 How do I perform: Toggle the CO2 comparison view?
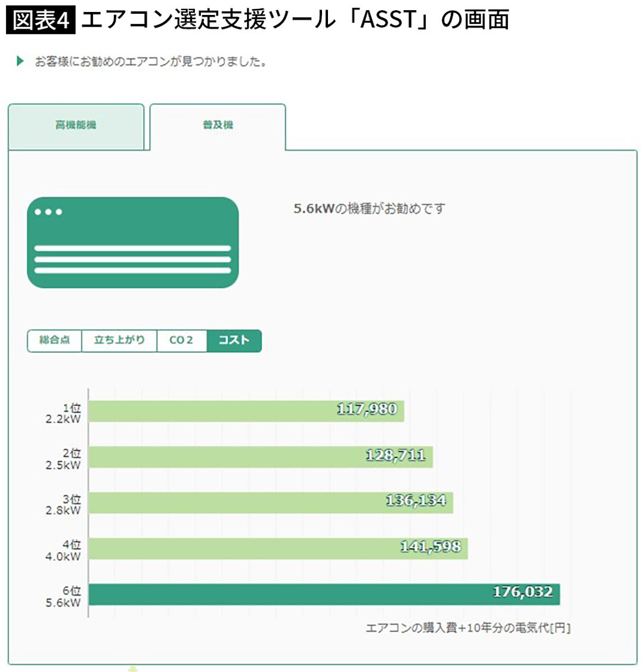point(181,340)
